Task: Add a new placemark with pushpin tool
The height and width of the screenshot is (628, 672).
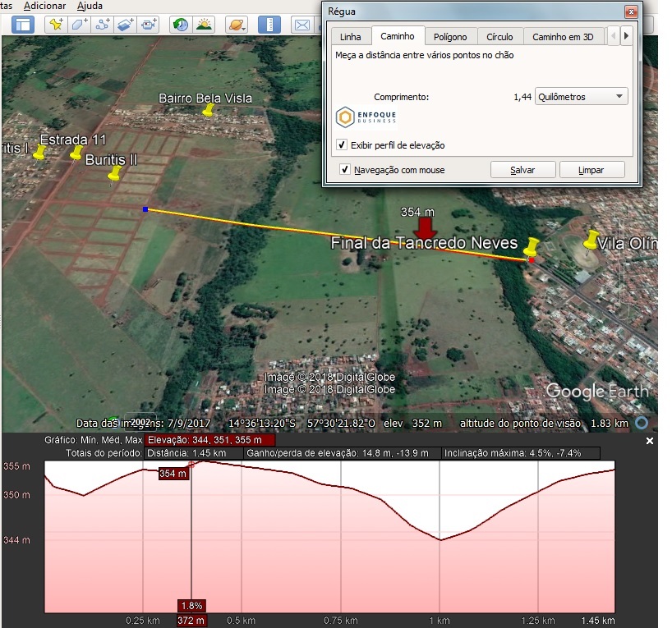Action: tap(56, 25)
